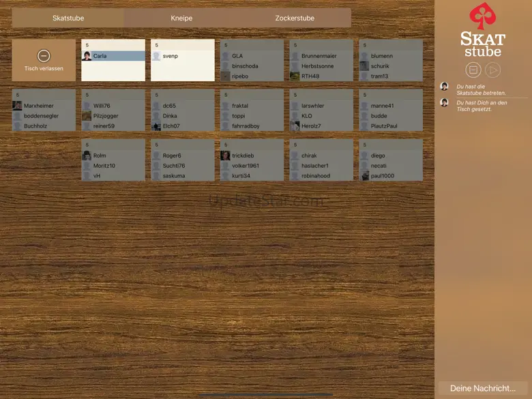Click player manne41
This screenshot has height=399, width=532.
click(391, 106)
